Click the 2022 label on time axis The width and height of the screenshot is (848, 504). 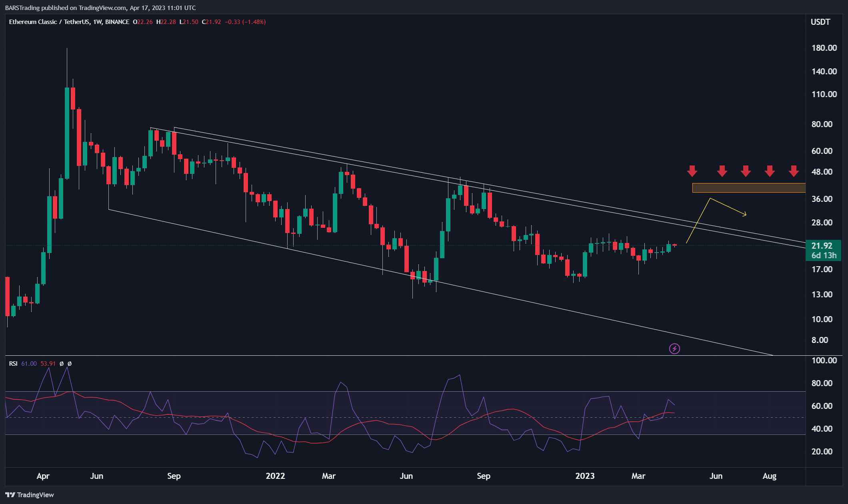[275, 476]
